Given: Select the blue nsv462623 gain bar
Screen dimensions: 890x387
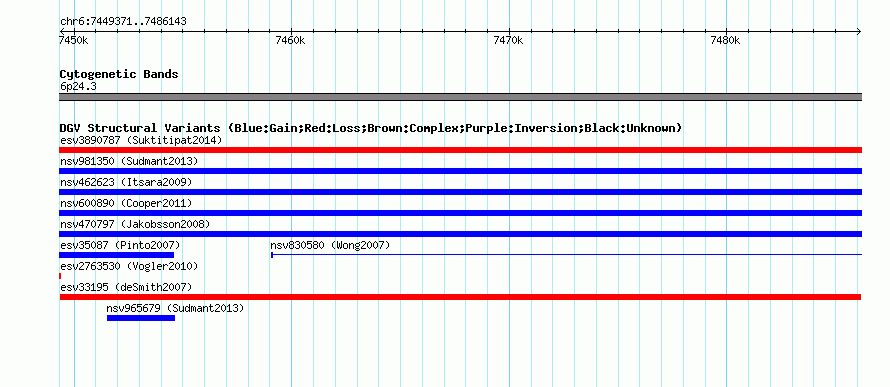Looking at the screenshot, I should click(x=460, y=192).
